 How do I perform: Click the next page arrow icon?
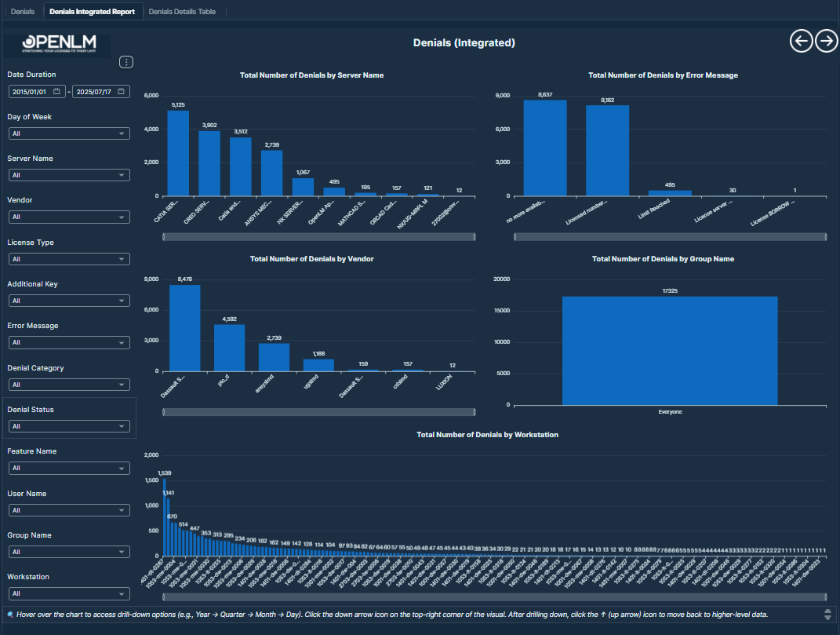click(827, 41)
